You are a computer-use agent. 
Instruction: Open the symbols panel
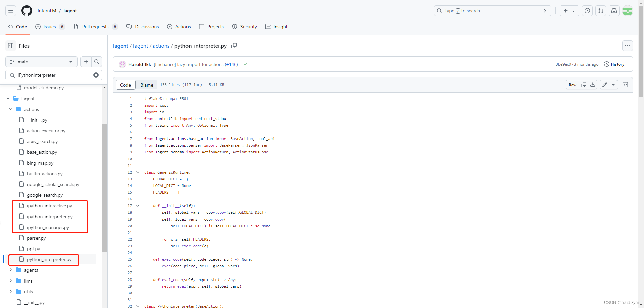[625, 85]
